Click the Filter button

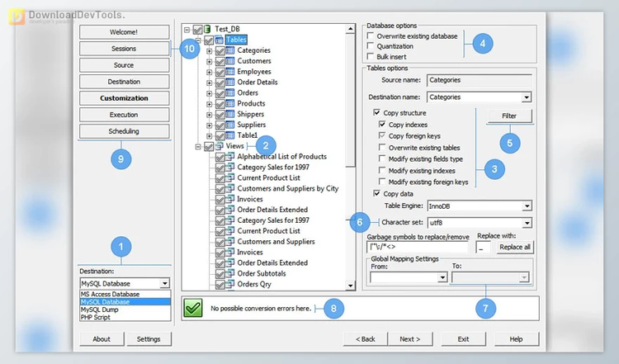click(x=510, y=116)
